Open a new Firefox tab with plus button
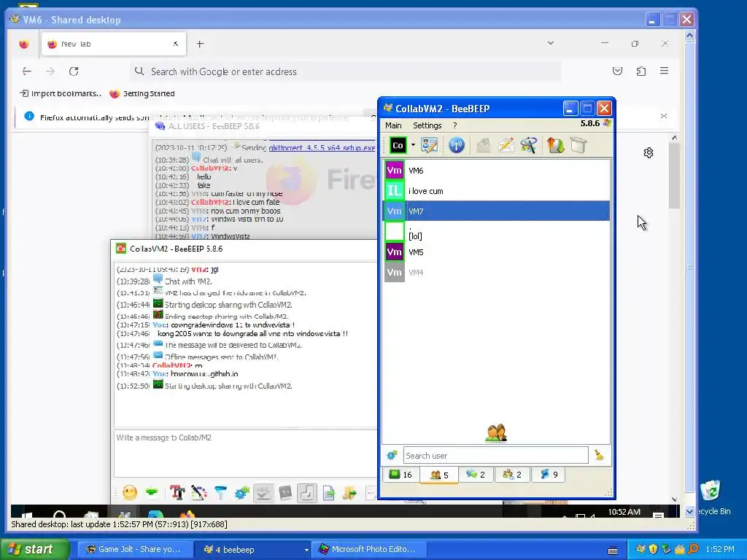 pyautogui.click(x=200, y=44)
